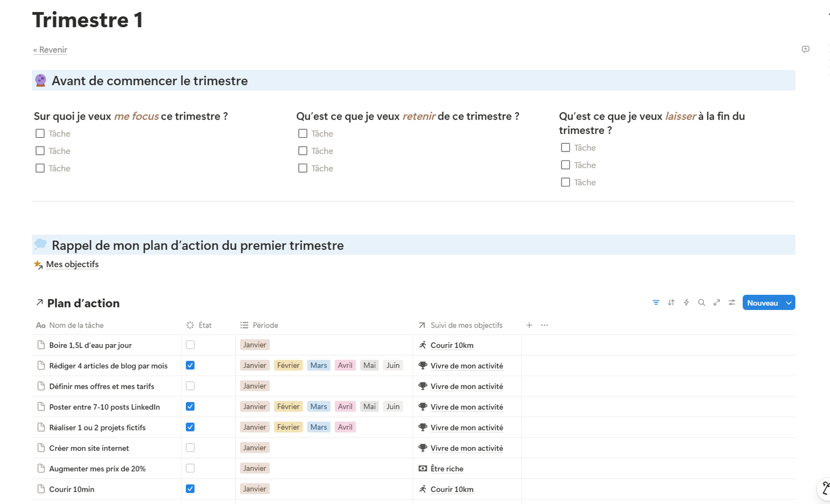Check the box for Boire 1,5L d'eau par jour
The image size is (830, 504).
pos(190,345)
